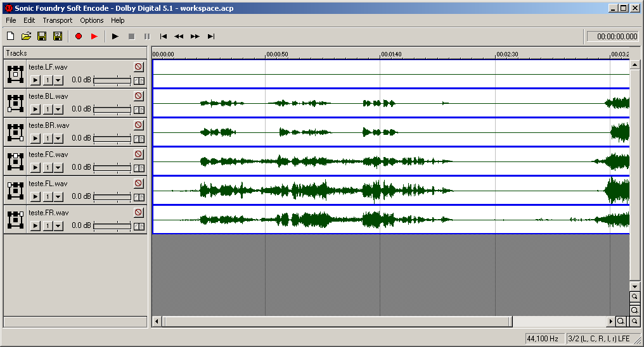Go to start of the timeline

point(163,37)
